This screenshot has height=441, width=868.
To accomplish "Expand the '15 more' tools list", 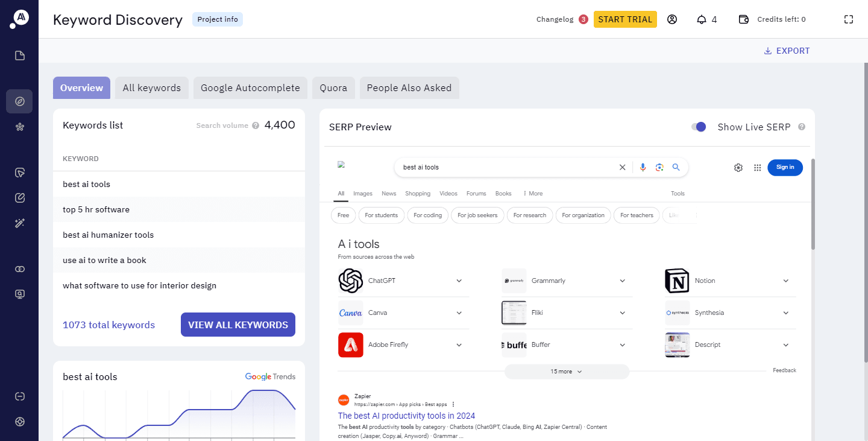I will pos(567,372).
